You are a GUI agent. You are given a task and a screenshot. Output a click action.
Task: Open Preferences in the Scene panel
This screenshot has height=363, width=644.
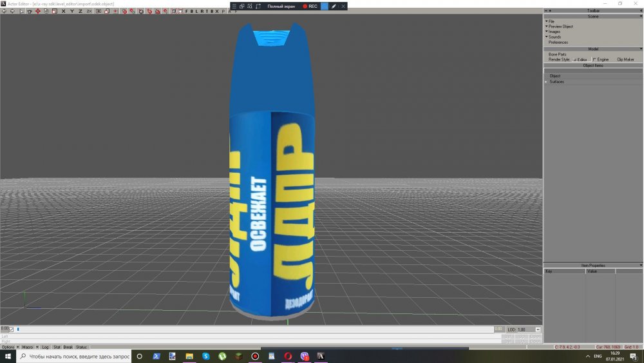558,43
